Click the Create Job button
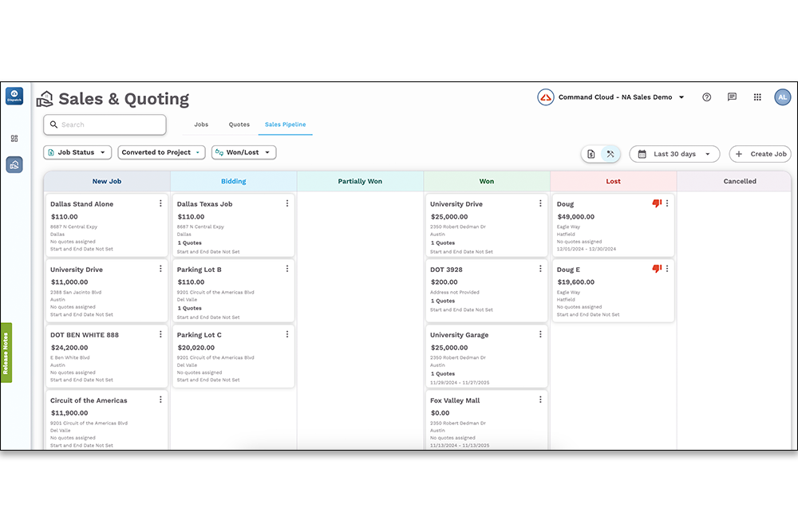 pyautogui.click(x=760, y=154)
